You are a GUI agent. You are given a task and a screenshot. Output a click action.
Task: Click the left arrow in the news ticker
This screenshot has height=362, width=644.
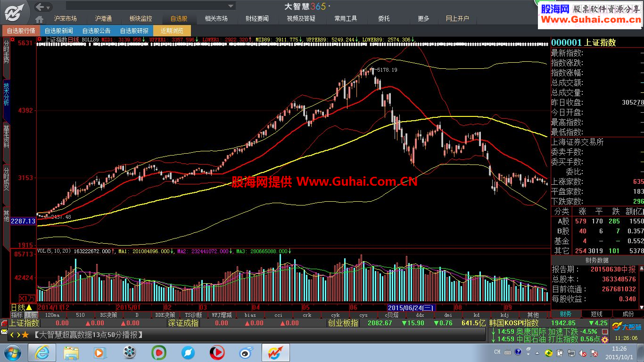coord(12,335)
